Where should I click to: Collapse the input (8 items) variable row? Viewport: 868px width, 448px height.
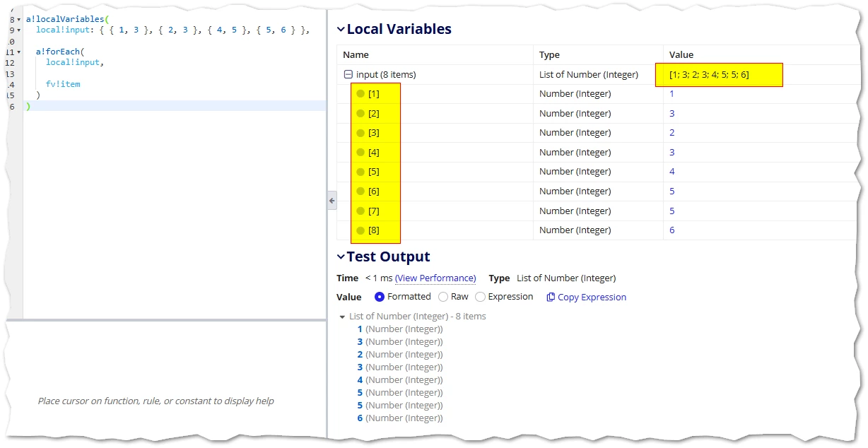point(348,74)
